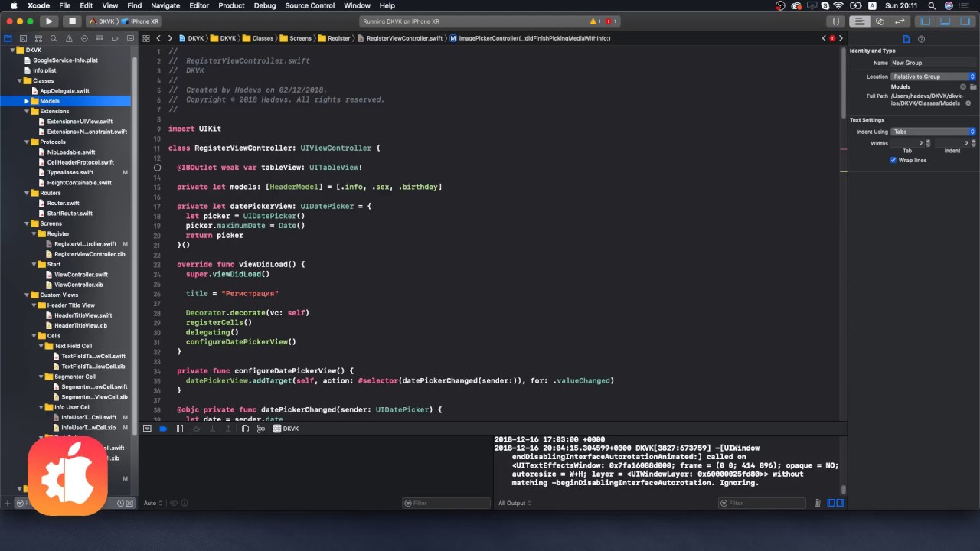Run the DKVK build with the Play button
The image size is (980, 551).
[x=48, y=21]
